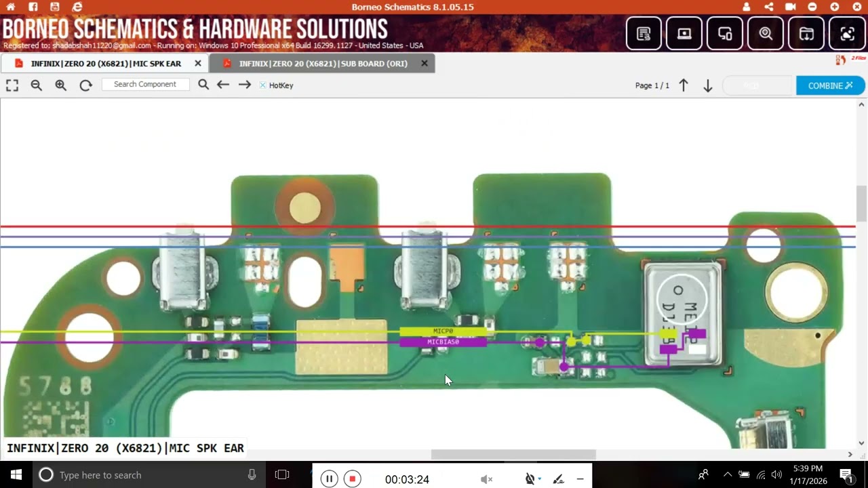The image size is (868, 488).
Task: Switch to the SUB BOARD (ORI) tab
Action: (323, 64)
